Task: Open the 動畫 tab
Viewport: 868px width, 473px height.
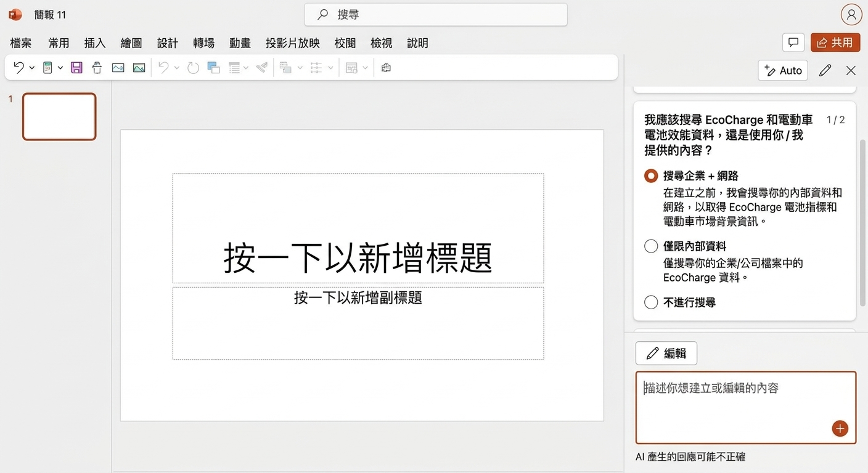Action: click(240, 43)
